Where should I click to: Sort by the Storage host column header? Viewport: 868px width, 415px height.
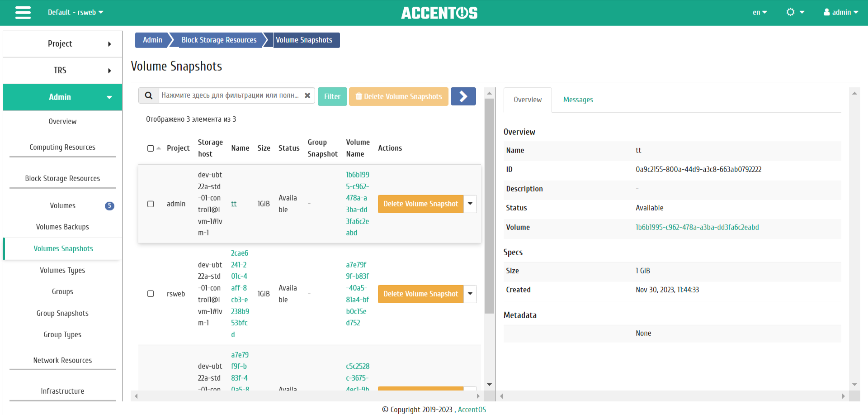210,148
